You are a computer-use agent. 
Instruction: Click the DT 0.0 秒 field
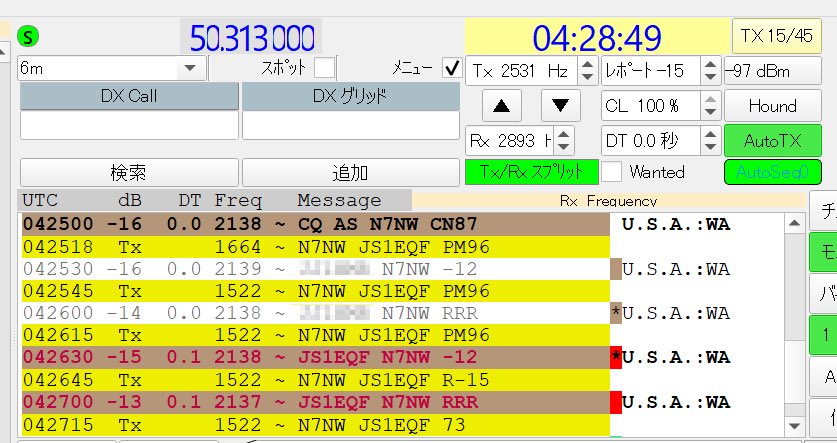point(651,141)
